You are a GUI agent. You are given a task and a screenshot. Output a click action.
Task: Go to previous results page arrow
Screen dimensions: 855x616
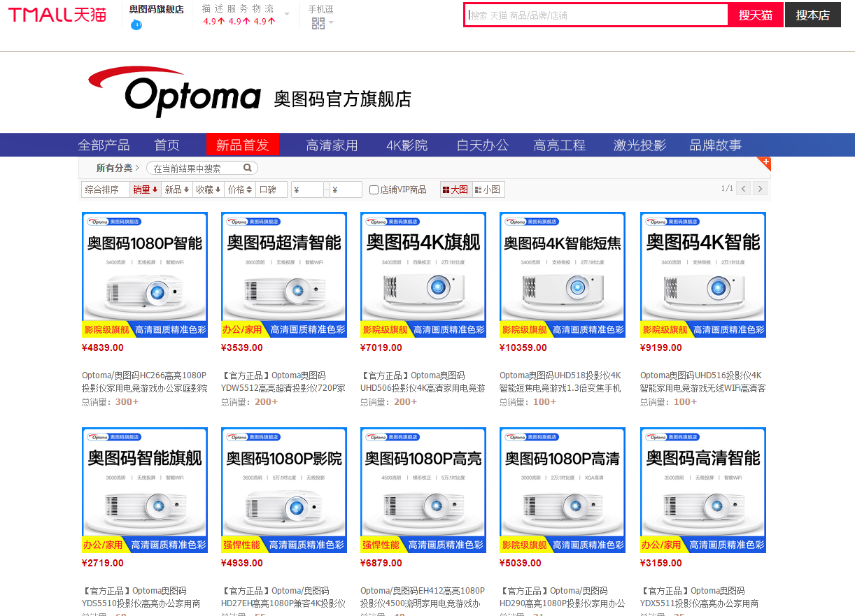click(744, 188)
